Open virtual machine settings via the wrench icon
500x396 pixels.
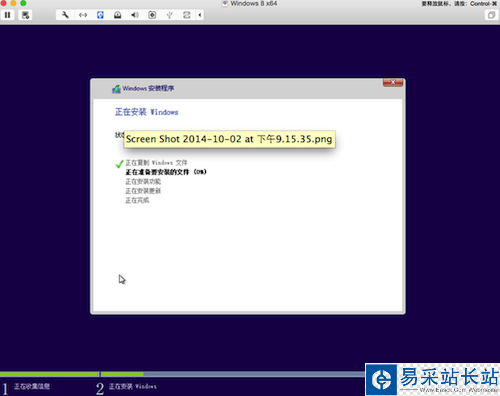pos(65,15)
